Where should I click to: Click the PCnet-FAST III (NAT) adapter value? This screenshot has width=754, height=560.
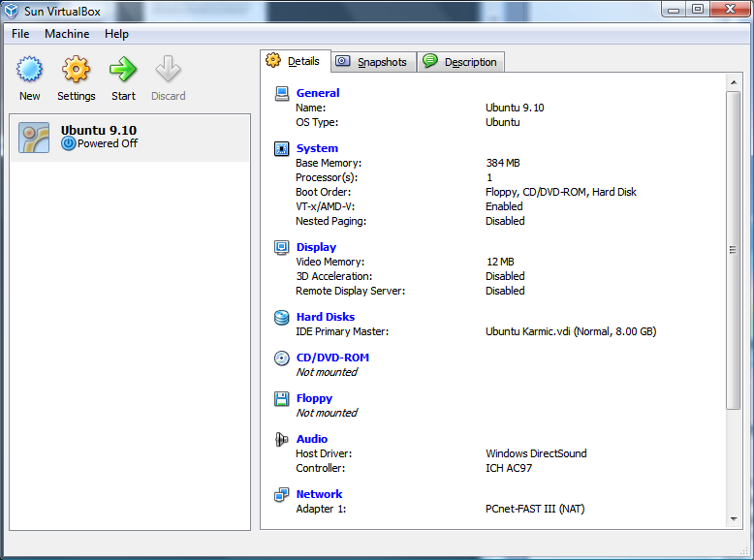click(535, 509)
